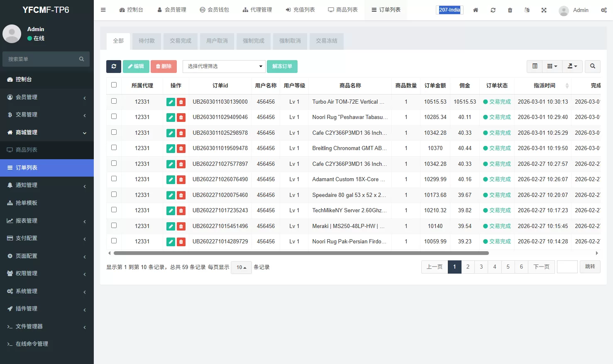The height and width of the screenshot is (364, 613).
Task: Open the edit form for order UB2603011030139000
Action: pos(171,102)
